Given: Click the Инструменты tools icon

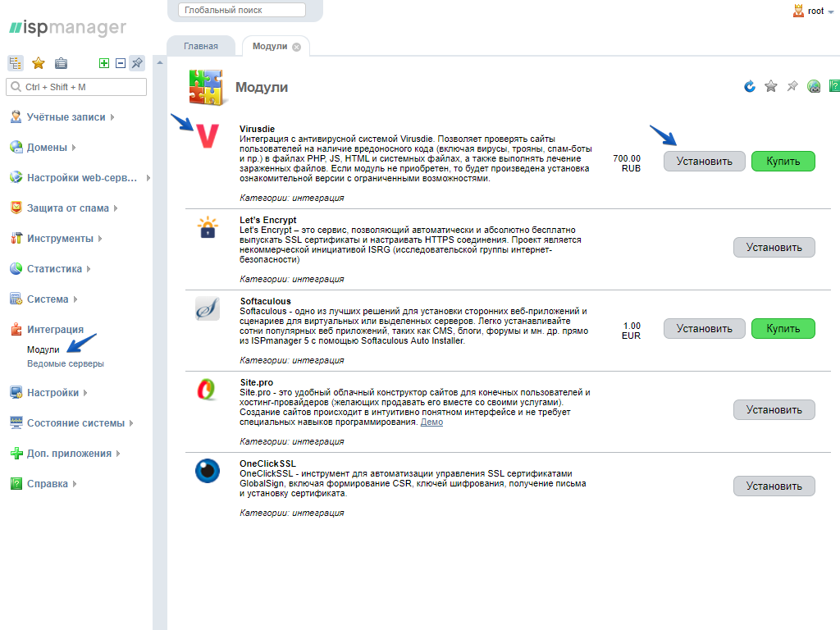Looking at the screenshot, I should pos(16,239).
